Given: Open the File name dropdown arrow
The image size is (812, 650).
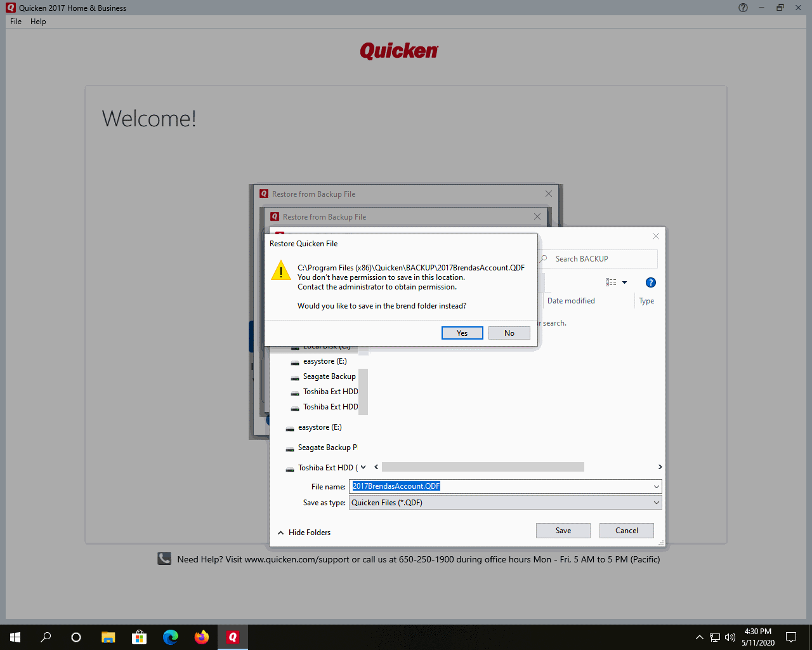Looking at the screenshot, I should coord(656,487).
